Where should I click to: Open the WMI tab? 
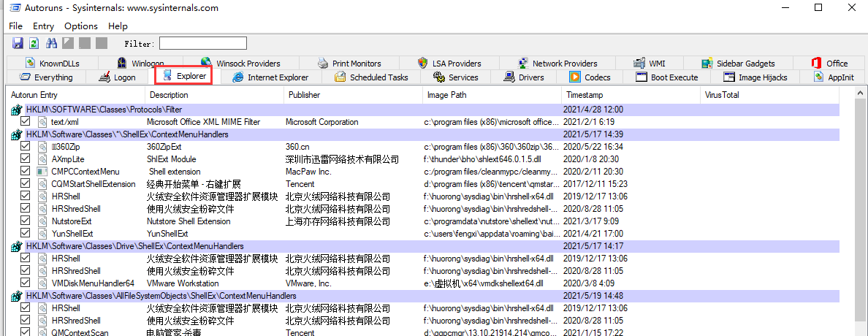[649, 63]
